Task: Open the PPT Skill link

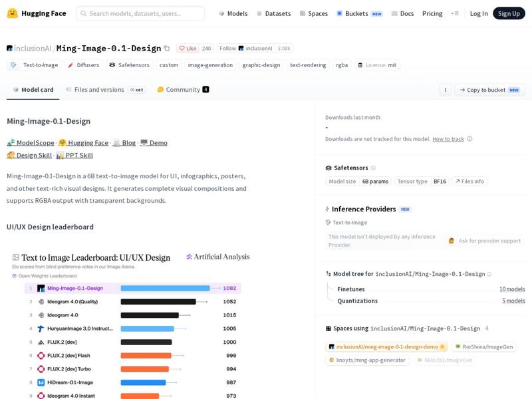Action: [74, 156]
